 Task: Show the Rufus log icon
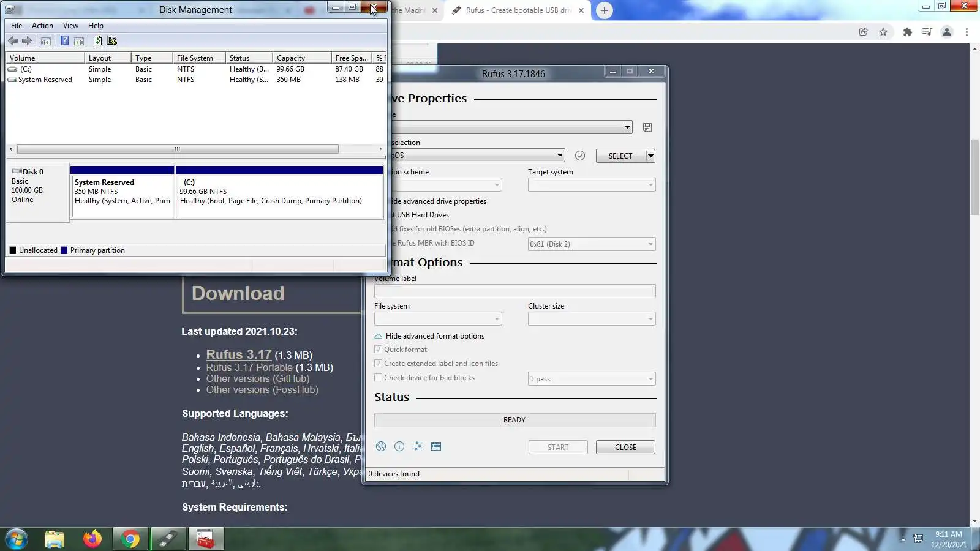(436, 446)
